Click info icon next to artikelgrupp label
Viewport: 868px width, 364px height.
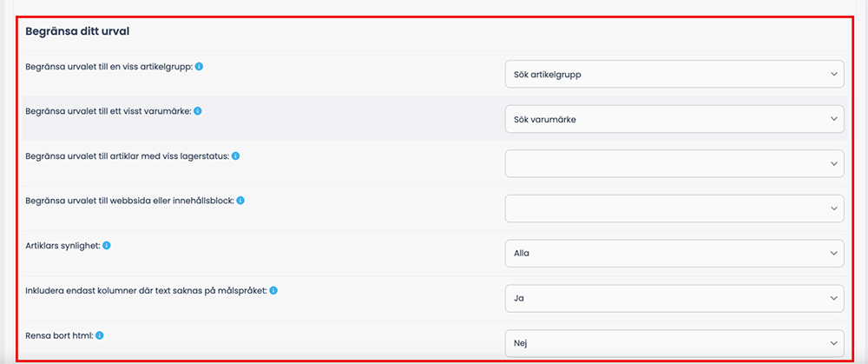tap(200, 67)
